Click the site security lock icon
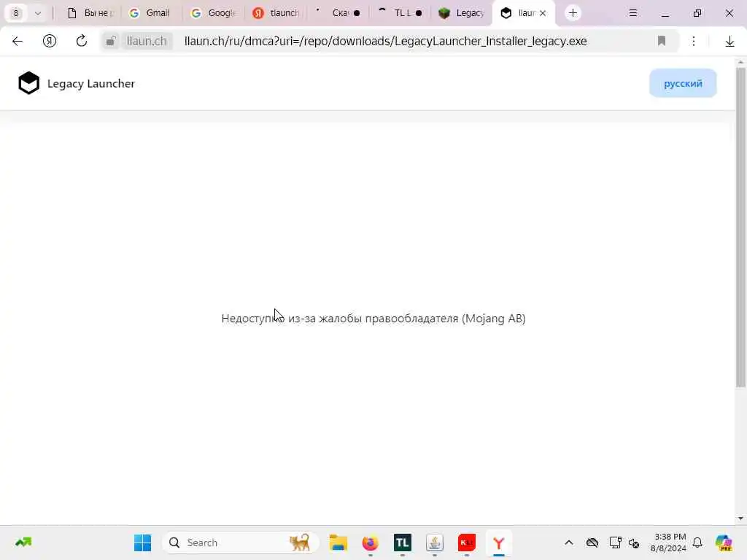 point(111,41)
